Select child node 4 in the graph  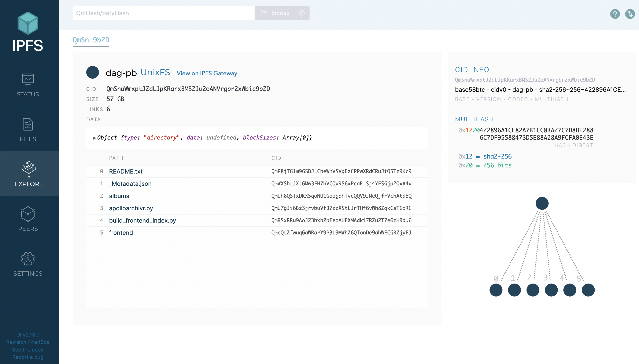[x=570, y=290]
